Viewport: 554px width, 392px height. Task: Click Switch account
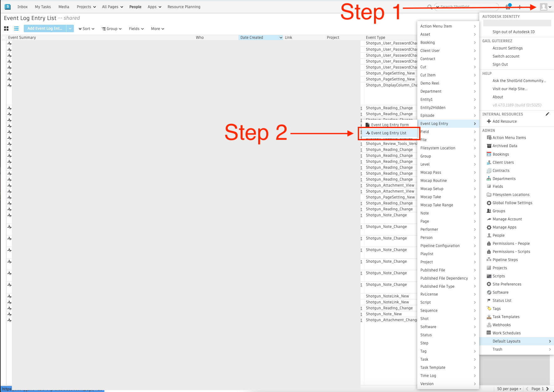[x=506, y=56]
